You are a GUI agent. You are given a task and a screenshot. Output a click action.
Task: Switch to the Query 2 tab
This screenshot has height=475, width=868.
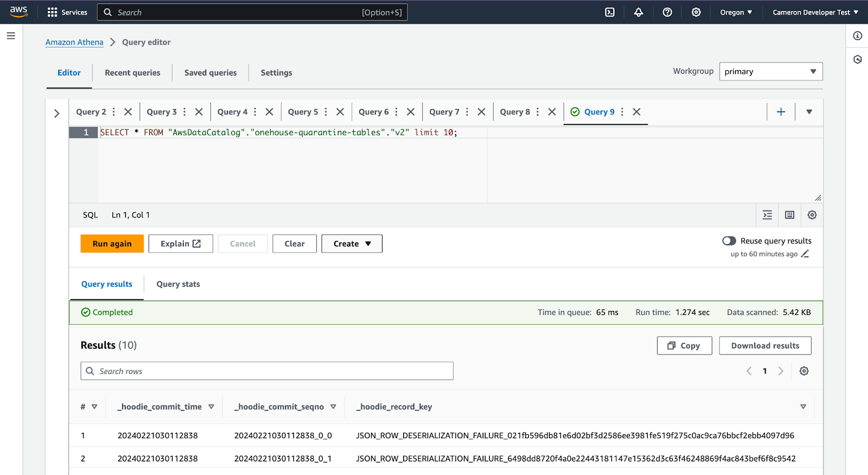[x=91, y=112]
